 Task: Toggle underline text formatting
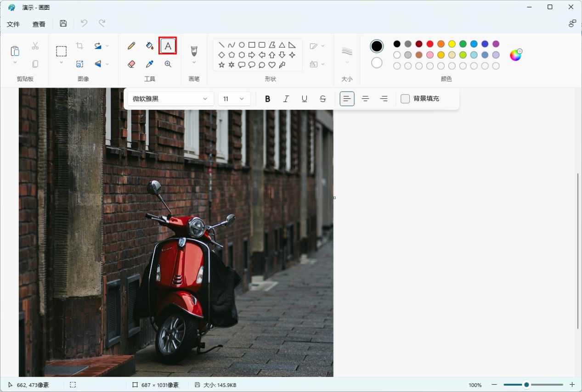click(304, 98)
